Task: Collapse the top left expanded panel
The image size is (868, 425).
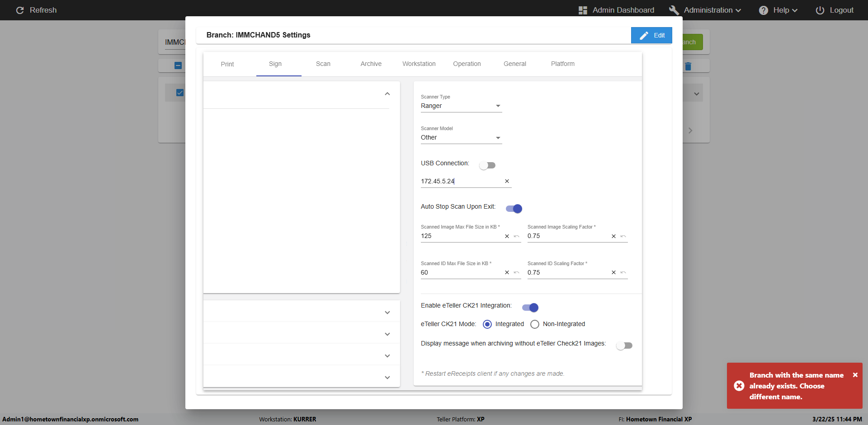Action: point(387,94)
